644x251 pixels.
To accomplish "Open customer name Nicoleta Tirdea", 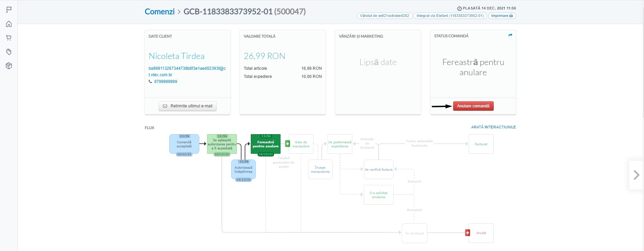I will [x=176, y=56].
